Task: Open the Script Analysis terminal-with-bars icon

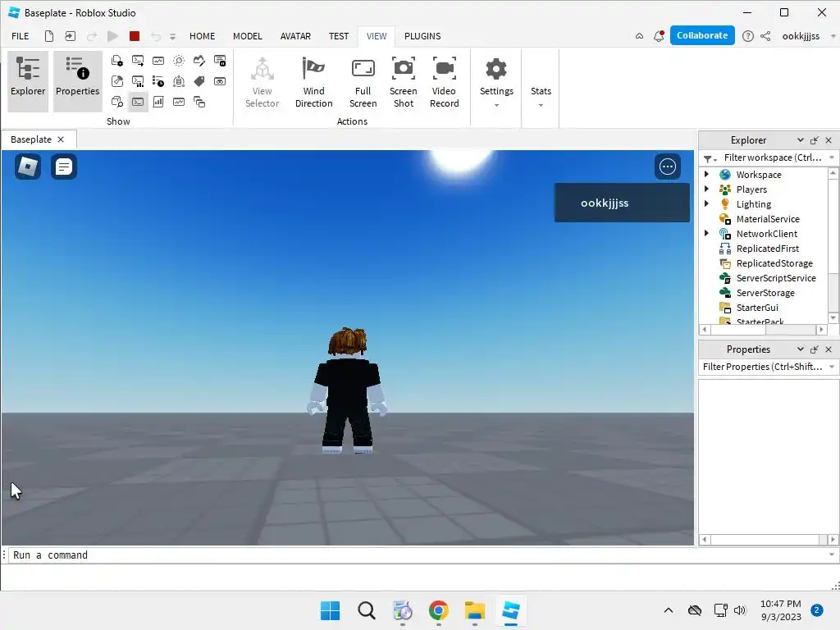Action: pos(138,81)
